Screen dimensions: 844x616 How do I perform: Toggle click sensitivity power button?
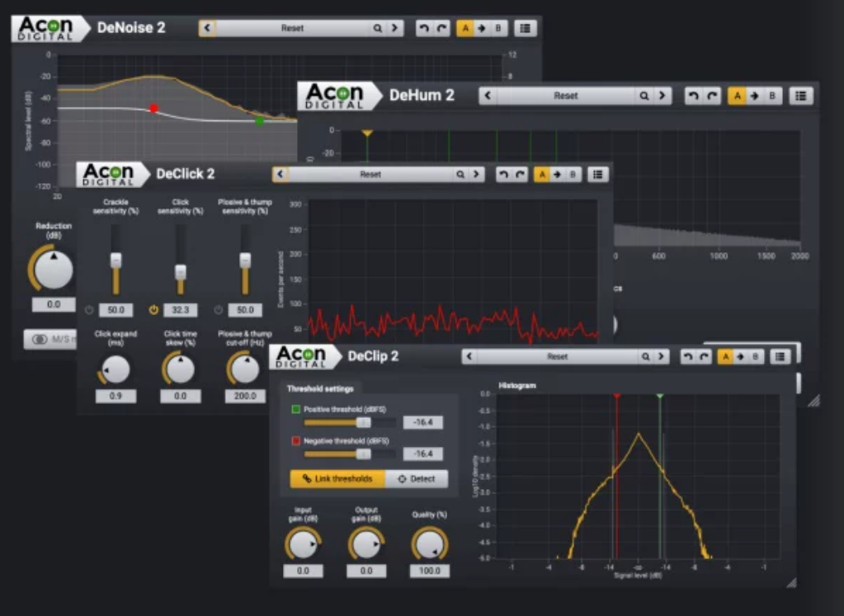(x=154, y=310)
